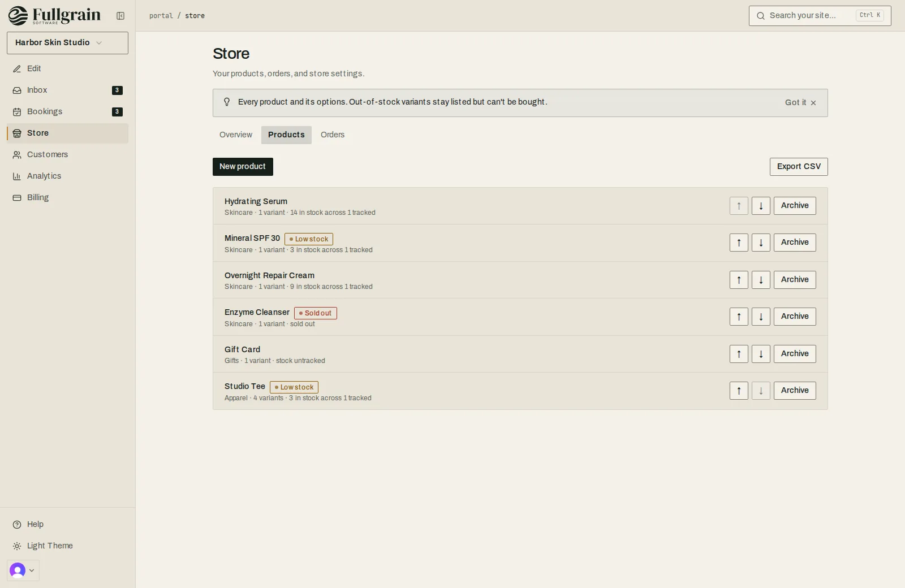Open Harbor Skin Studio site dropdown

pyautogui.click(x=67, y=43)
